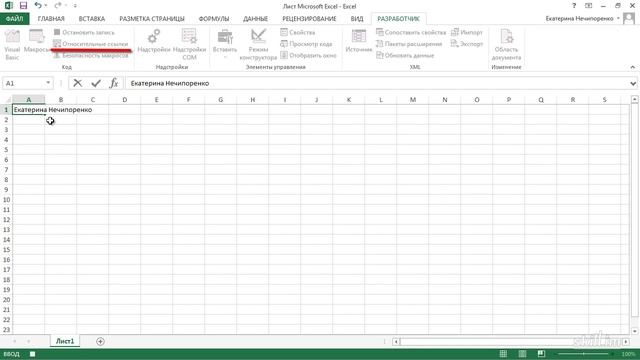Open Excel Help question mark
Image resolution: width=640 pixels, height=360 pixels.
pyautogui.click(x=574, y=6)
